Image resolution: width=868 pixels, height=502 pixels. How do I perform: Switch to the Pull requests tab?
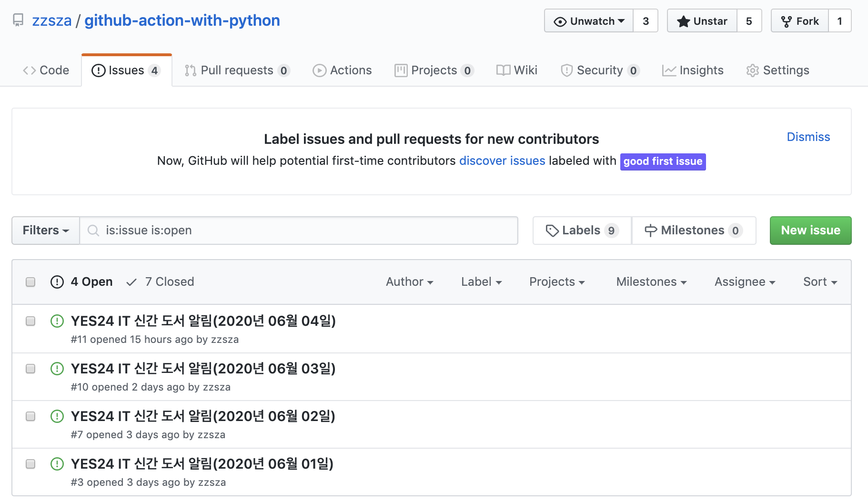[237, 70]
